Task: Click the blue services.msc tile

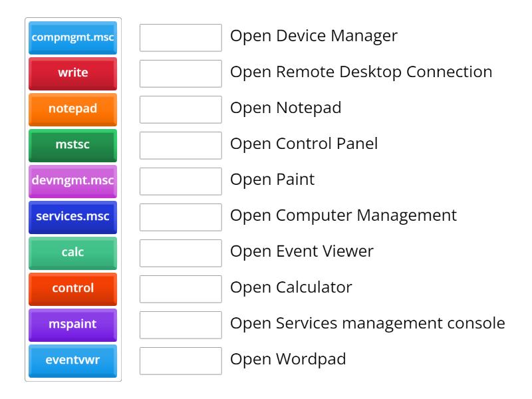Action: (73, 217)
